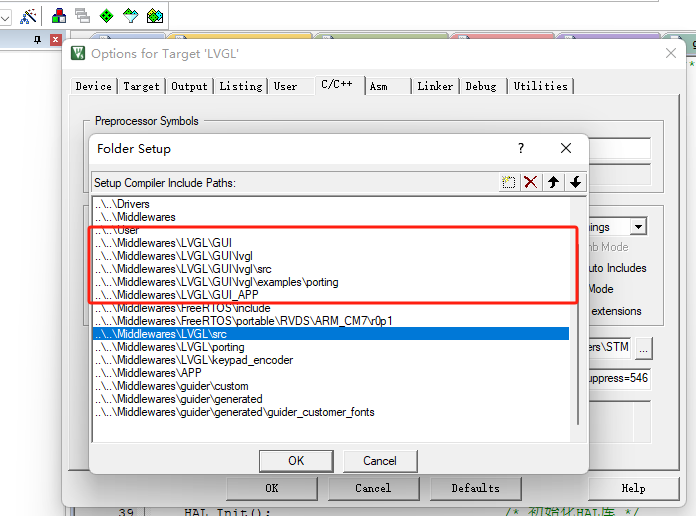Open the Pack Installer icon
This screenshot has width=696, height=516.
tap(155, 16)
